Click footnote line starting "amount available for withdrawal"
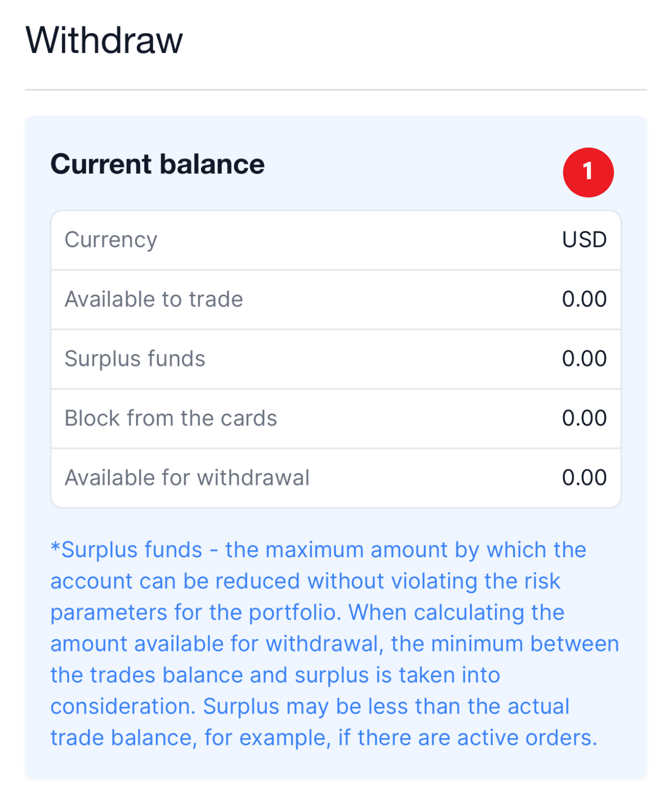 334,644
